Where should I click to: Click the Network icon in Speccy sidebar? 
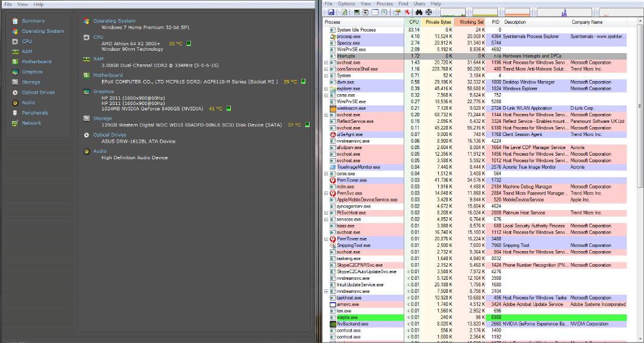[15, 123]
